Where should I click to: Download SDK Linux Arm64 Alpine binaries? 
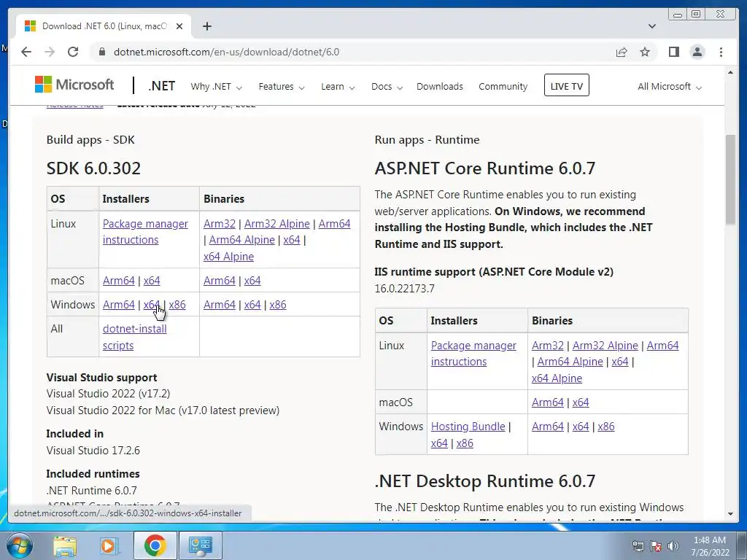[241, 240]
